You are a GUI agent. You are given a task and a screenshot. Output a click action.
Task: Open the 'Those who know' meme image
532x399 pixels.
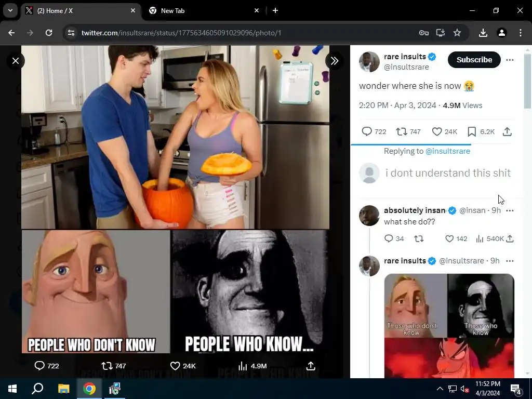(449, 326)
